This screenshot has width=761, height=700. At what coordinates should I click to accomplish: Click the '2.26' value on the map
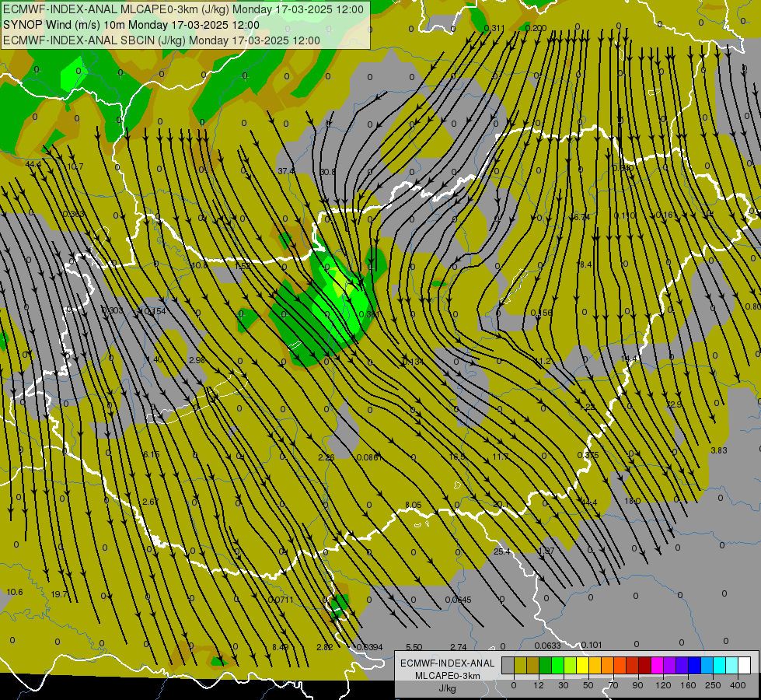pos(326,457)
